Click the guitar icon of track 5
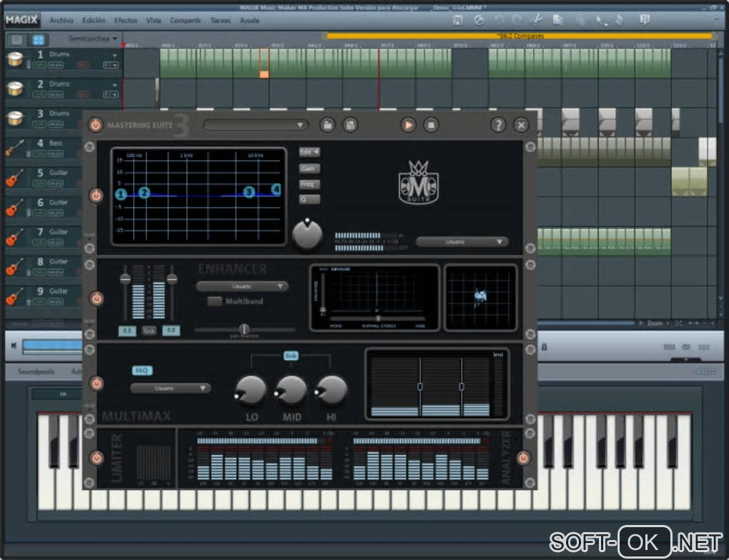 (15, 178)
